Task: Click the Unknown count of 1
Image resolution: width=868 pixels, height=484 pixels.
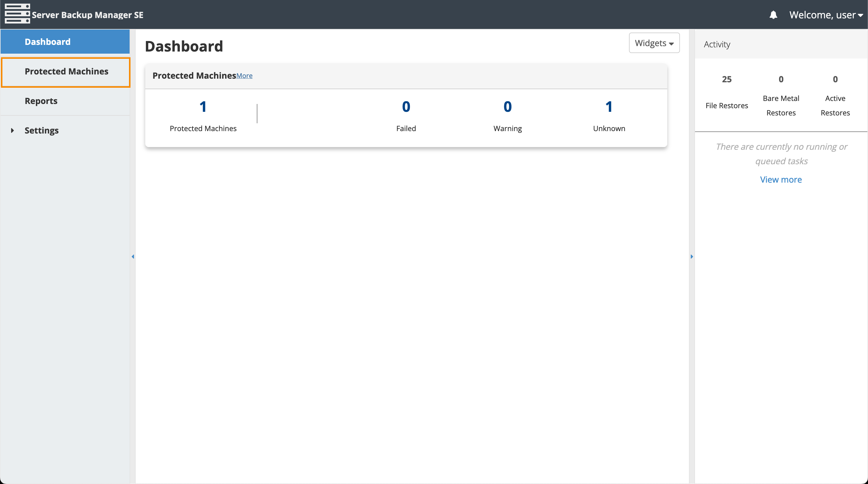Action: pos(609,107)
